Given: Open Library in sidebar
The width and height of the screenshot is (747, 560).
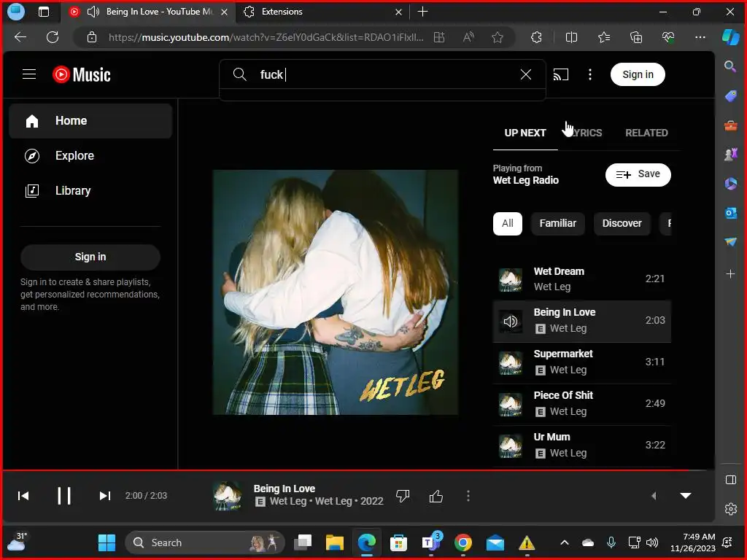Looking at the screenshot, I should click(x=90, y=190).
